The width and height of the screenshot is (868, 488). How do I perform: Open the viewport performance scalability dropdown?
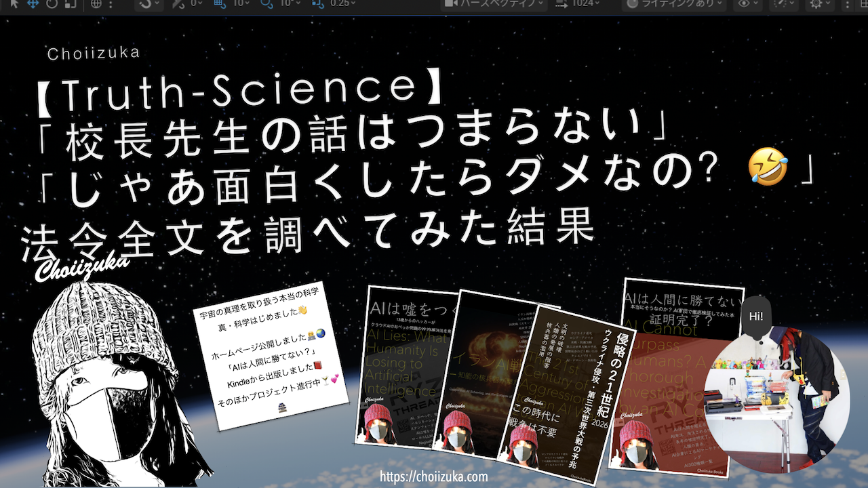point(785,3)
